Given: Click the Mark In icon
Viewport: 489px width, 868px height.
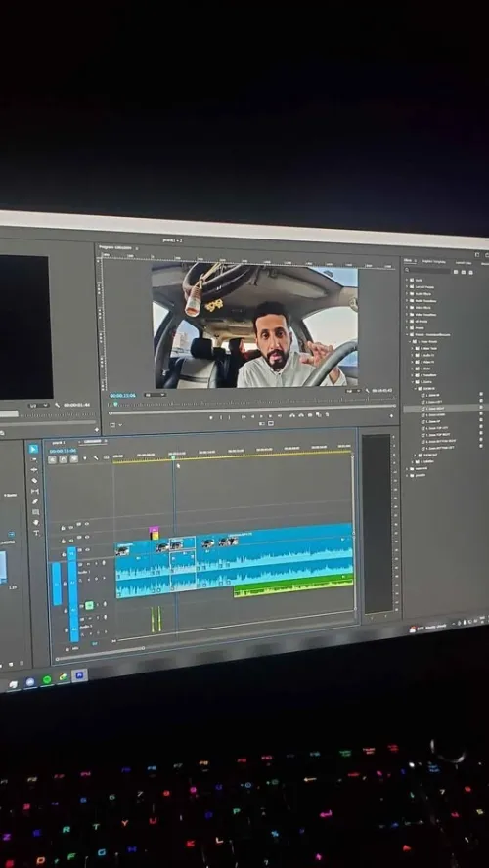Looking at the screenshot, I should (221, 417).
